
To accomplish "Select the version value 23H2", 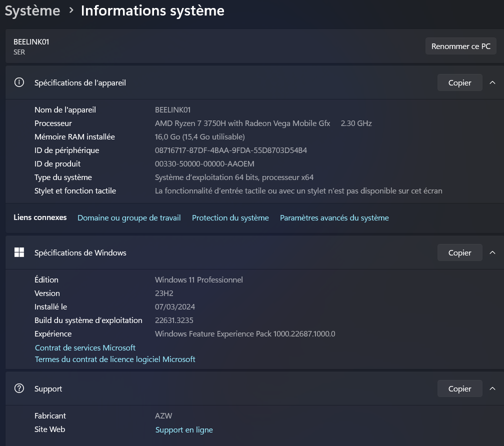I will point(164,293).
